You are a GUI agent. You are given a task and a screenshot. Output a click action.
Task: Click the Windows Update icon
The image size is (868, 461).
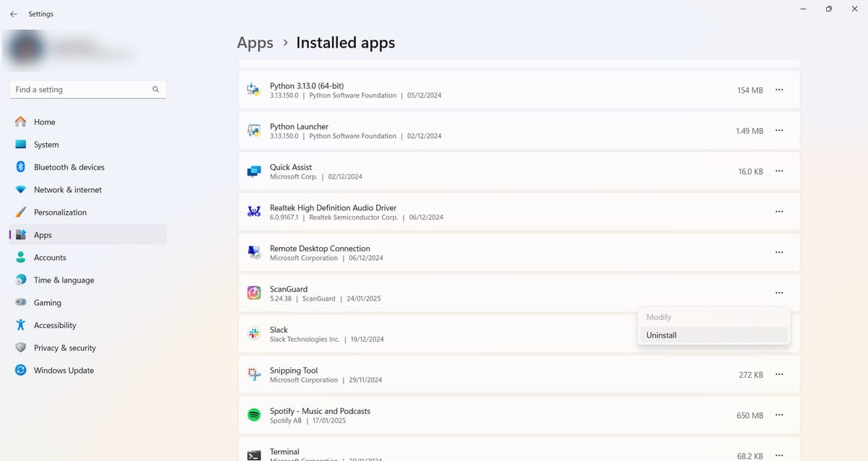click(x=21, y=370)
